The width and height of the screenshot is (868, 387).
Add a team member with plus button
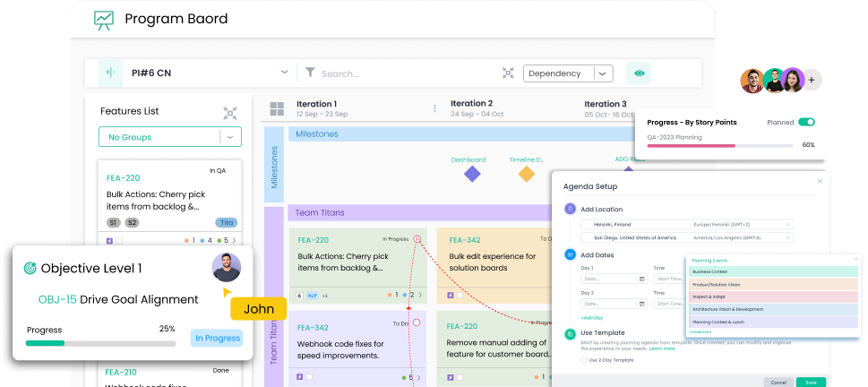pos(812,81)
